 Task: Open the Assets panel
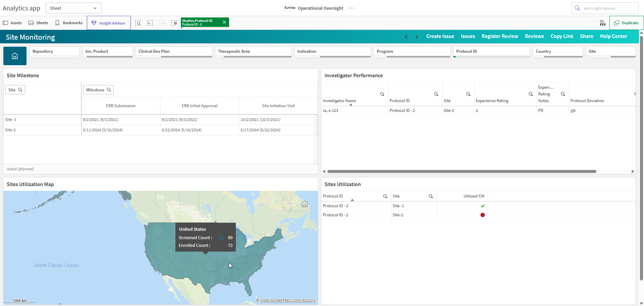coord(12,23)
